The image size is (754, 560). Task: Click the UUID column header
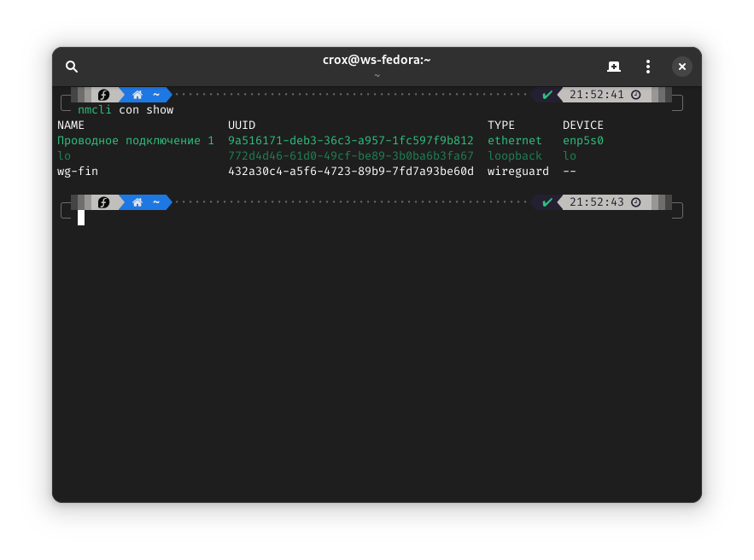point(242,125)
